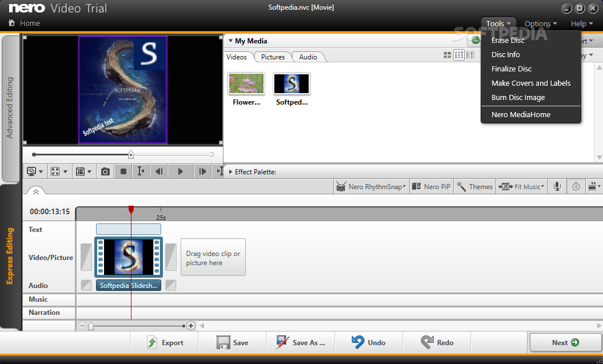Jump to the clip start marker
Viewport: 603px width, 364px height.
pos(141,171)
